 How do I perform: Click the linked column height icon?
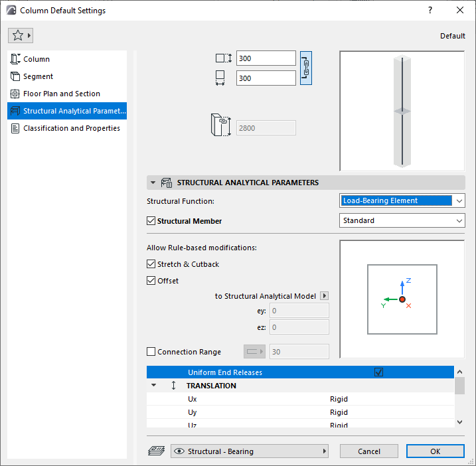[x=221, y=125]
